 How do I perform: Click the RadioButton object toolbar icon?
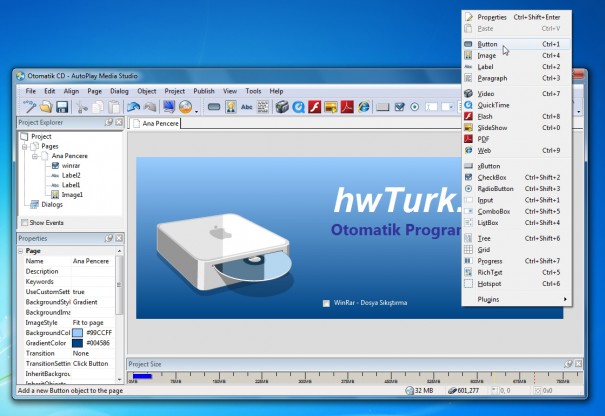415,107
